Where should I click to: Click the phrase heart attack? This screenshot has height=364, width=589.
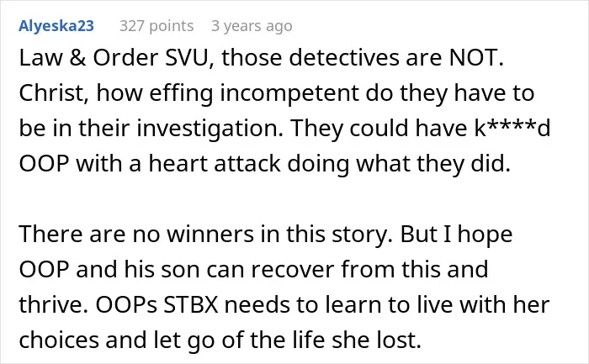pos(215,164)
